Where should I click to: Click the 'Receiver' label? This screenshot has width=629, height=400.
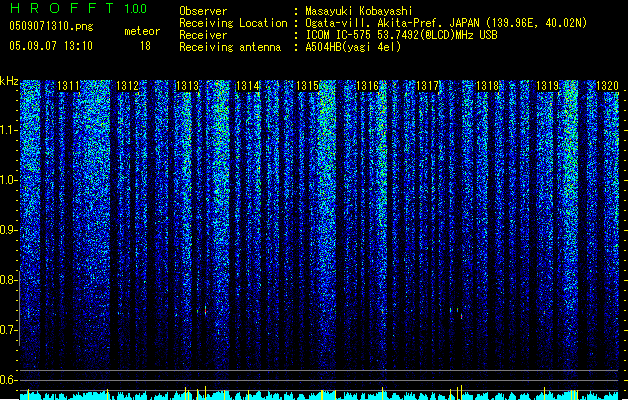click(203, 35)
